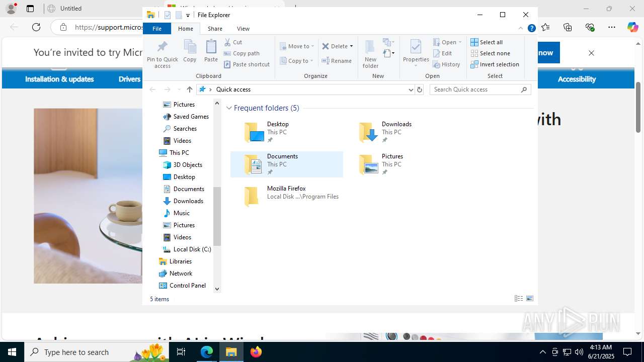Viewport: 644px width, 362px height.
Task: Expand the Delete dropdown arrow
Action: coord(351,46)
